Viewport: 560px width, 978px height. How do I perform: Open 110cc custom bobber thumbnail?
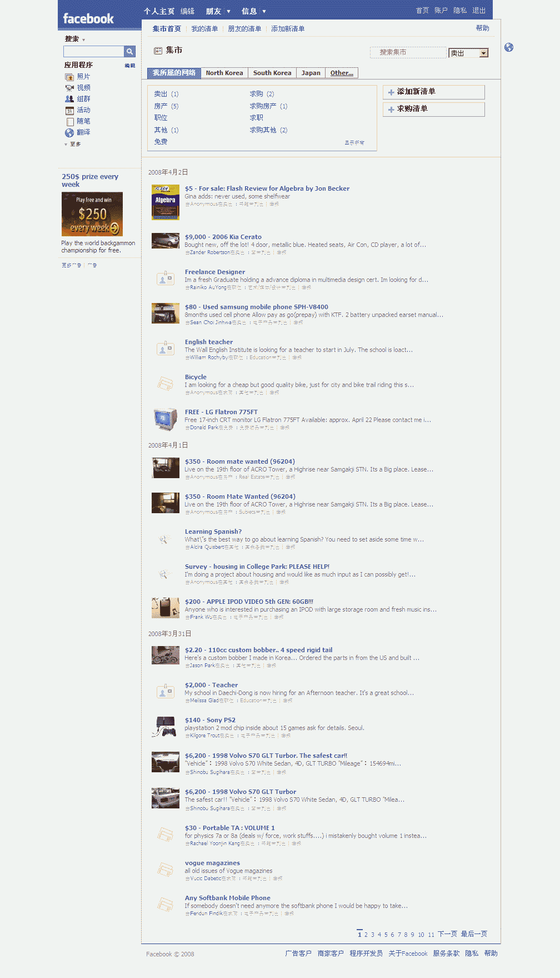[x=166, y=655]
